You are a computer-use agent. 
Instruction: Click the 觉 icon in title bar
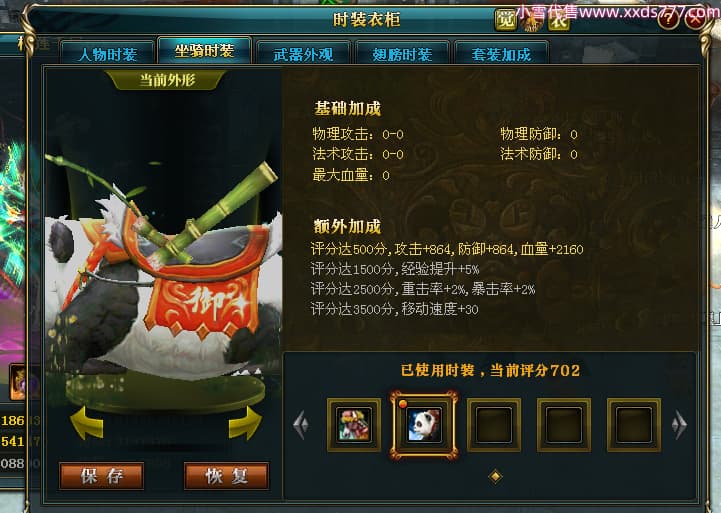(505, 20)
